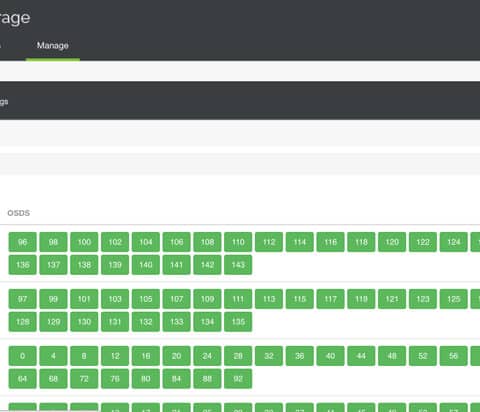Open OSD 130
The height and width of the screenshot is (412, 480).
[84, 322]
